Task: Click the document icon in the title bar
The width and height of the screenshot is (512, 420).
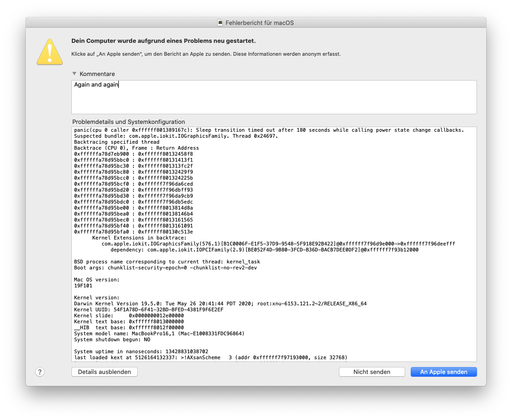Action: pyautogui.click(x=221, y=23)
